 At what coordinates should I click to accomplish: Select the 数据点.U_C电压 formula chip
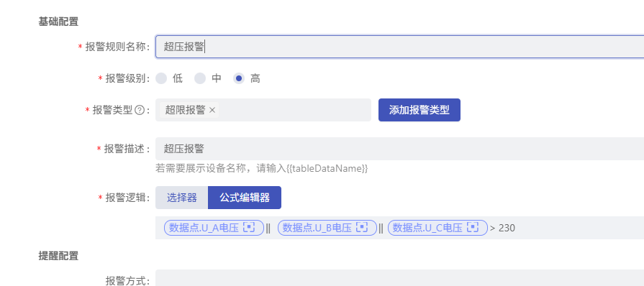click(x=437, y=228)
